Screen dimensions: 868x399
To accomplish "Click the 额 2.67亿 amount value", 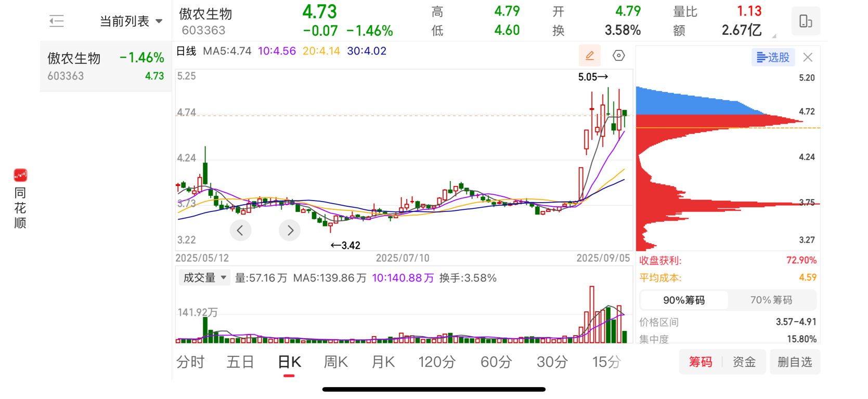I will tap(742, 30).
